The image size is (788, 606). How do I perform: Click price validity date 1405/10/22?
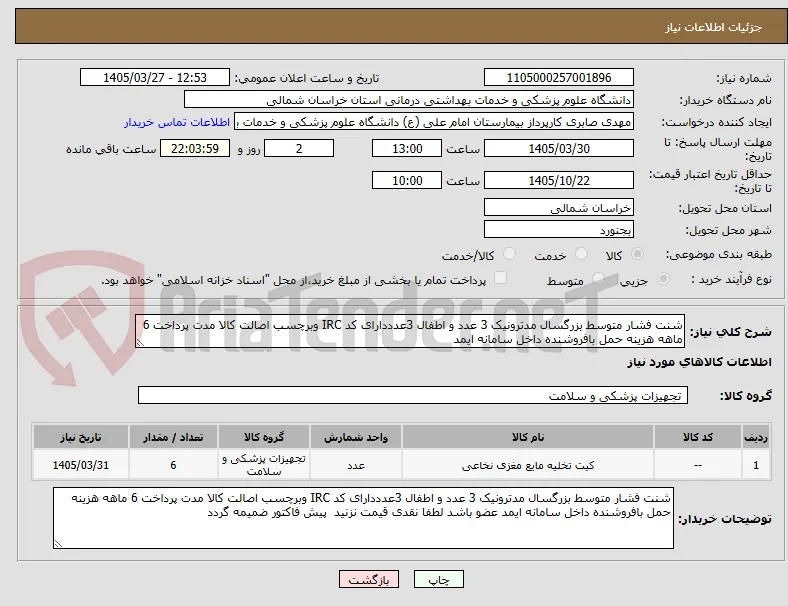point(559,180)
